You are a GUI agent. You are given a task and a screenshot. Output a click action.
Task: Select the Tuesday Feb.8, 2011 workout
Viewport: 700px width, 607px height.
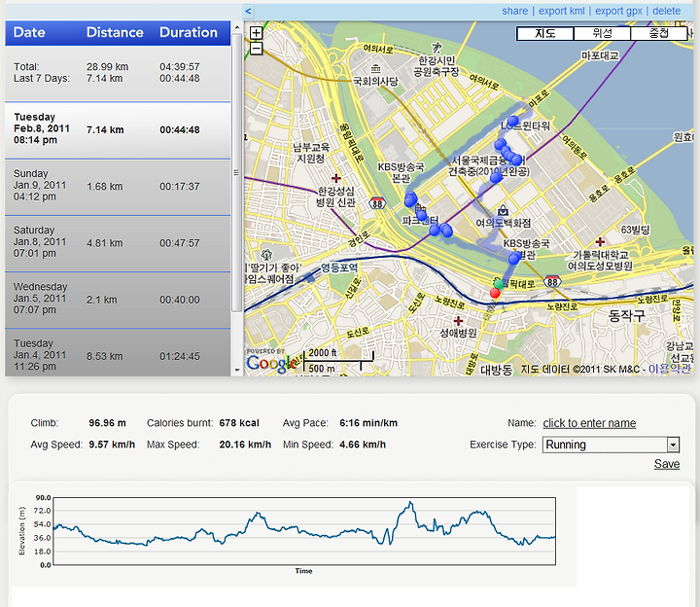118,130
